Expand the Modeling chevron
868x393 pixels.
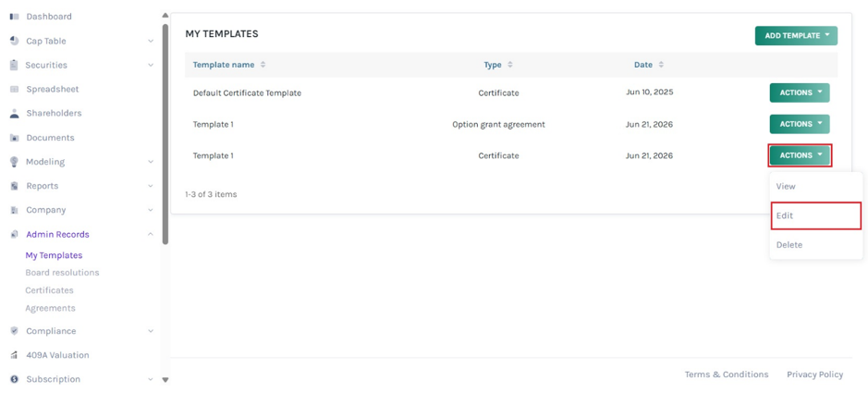coord(151,162)
